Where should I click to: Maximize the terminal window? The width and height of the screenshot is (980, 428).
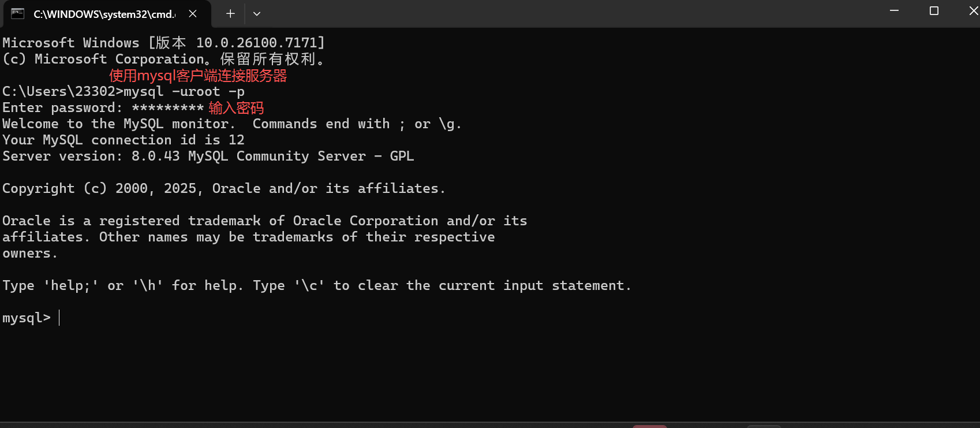(x=934, y=11)
